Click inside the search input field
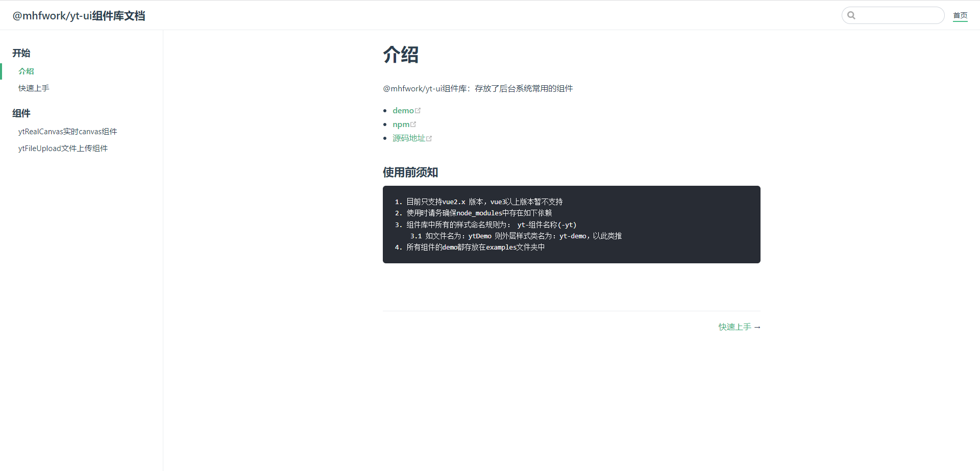Image resolution: width=980 pixels, height=471 pixels. coord(898,15)
